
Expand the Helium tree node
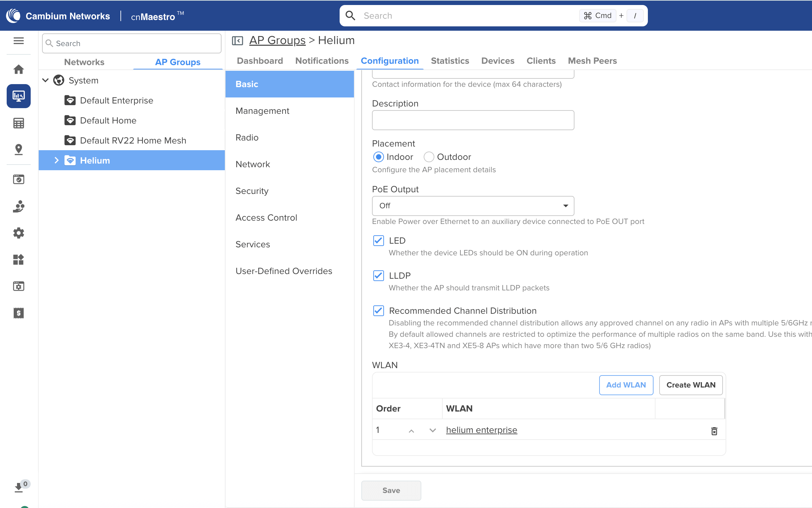coord(56,161)
